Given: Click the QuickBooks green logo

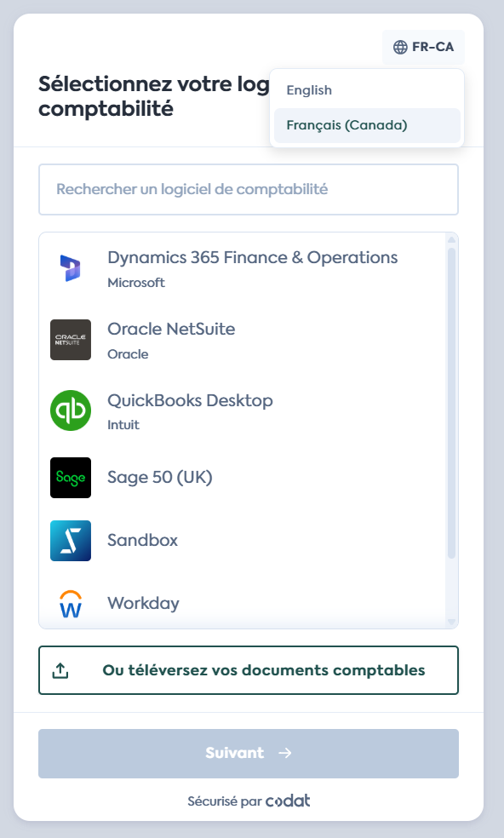Looking at the screenshot, I should pos(71,410).
